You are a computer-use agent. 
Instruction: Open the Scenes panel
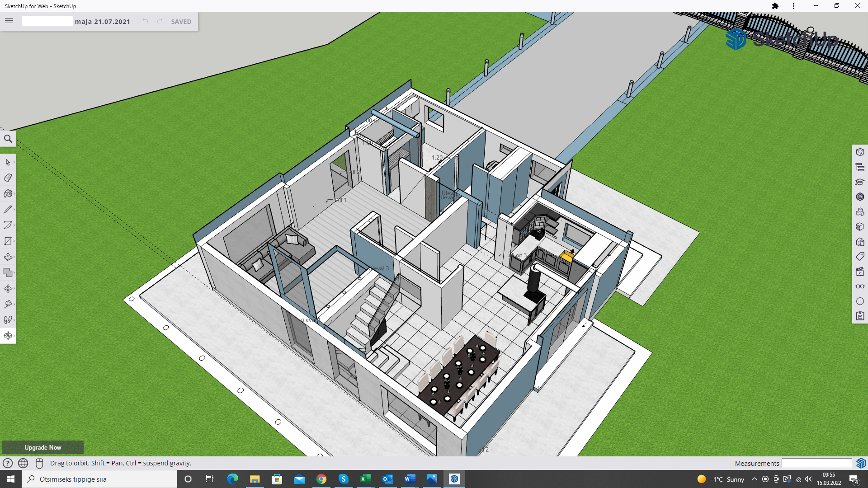pos(860,272)
